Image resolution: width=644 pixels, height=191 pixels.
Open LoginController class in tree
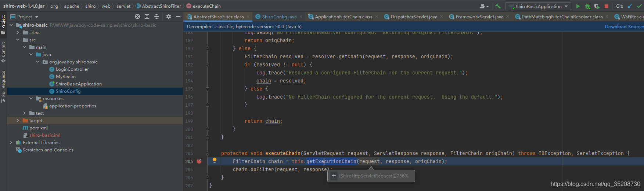pyautogui.click(x=72, y=69)
